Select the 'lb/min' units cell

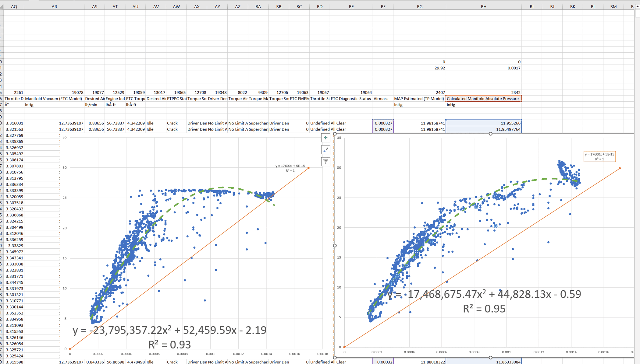(x=94, y=105)
